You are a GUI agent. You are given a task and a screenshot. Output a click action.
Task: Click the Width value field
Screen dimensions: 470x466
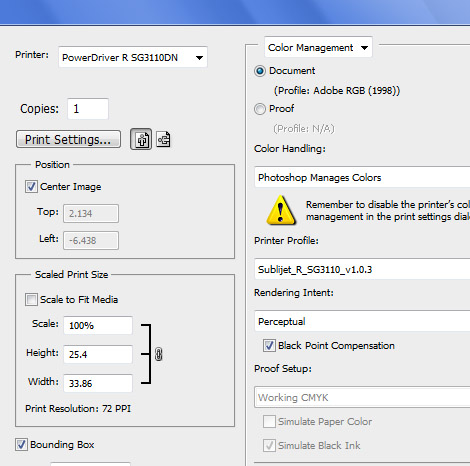point(98,383)
